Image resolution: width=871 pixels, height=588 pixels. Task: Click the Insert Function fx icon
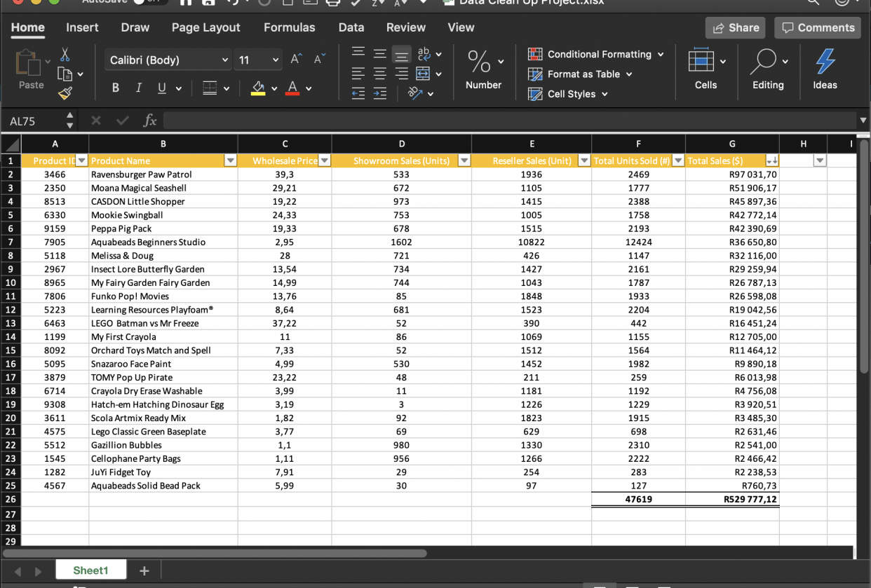click(x=149, y=121)
